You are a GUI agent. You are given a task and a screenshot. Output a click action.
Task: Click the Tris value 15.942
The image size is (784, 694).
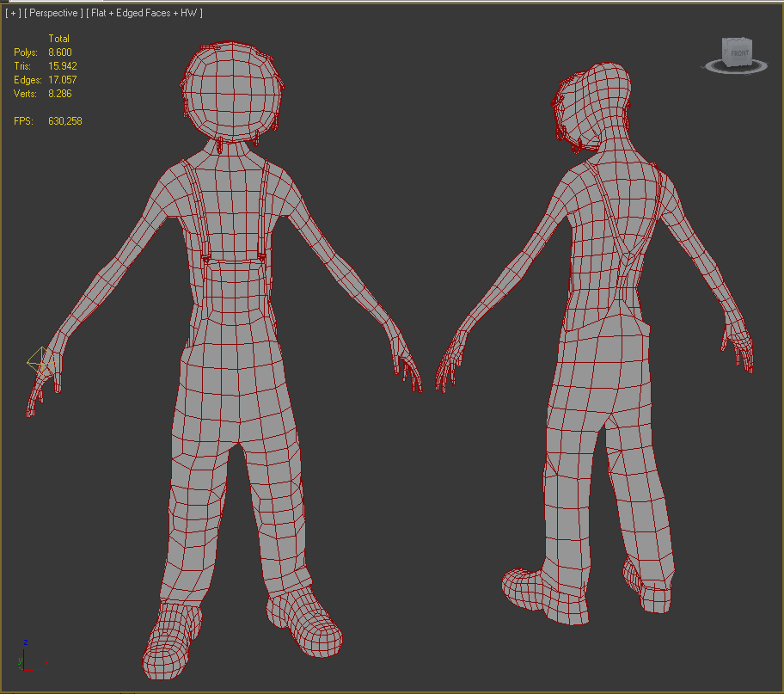(x=63, y=66)
